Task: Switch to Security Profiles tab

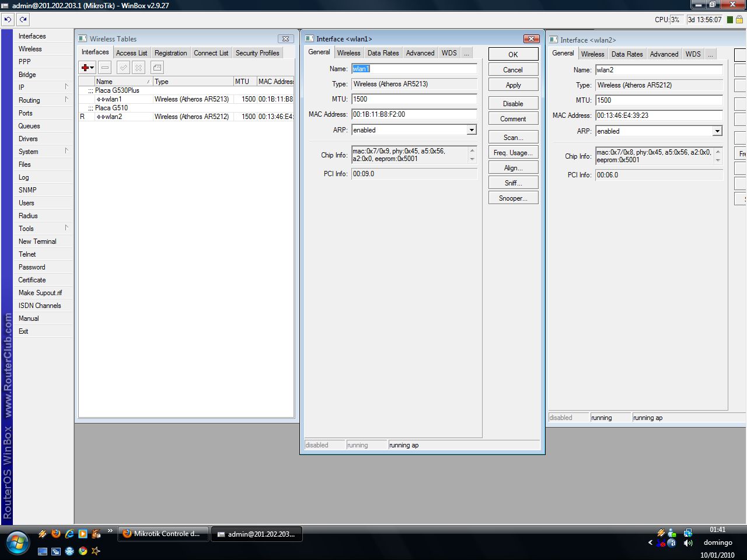Action: (x=257, y=53)
